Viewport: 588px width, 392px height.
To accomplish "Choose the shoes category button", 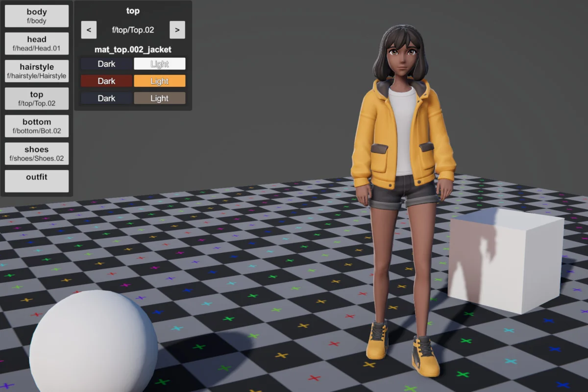I will point(37,153).
